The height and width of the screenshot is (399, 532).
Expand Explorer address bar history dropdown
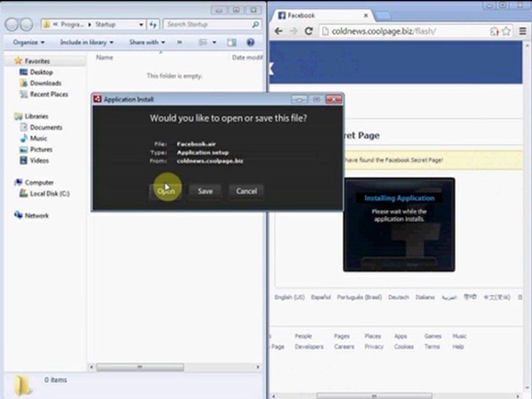[x=141, y=24]
